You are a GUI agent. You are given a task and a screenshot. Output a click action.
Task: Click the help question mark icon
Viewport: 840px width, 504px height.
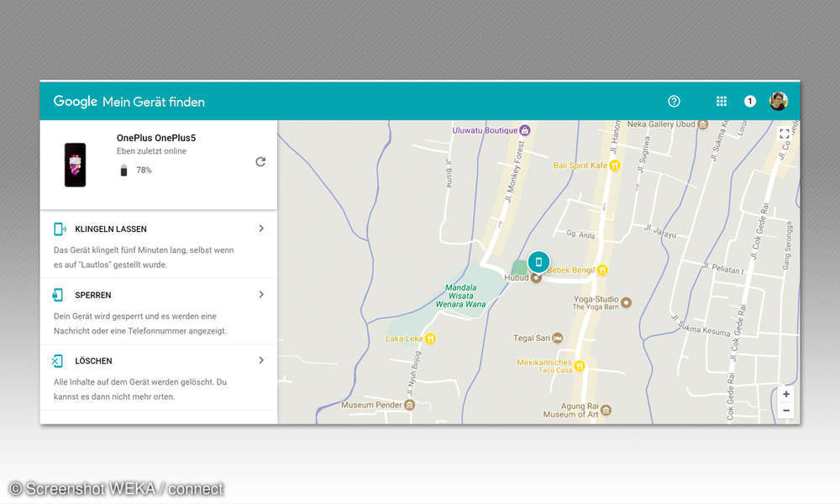[x=674, y=102]
